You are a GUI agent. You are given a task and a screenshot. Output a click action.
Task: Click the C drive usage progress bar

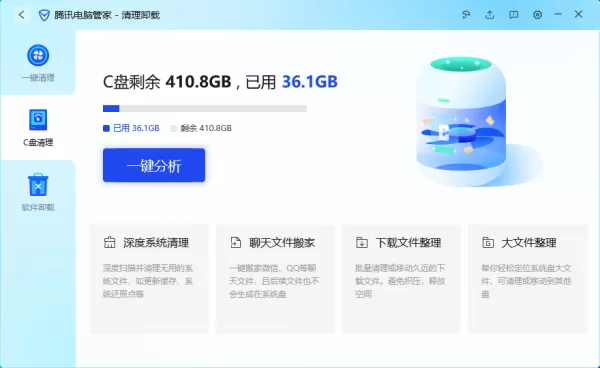(x=205, y=109)
